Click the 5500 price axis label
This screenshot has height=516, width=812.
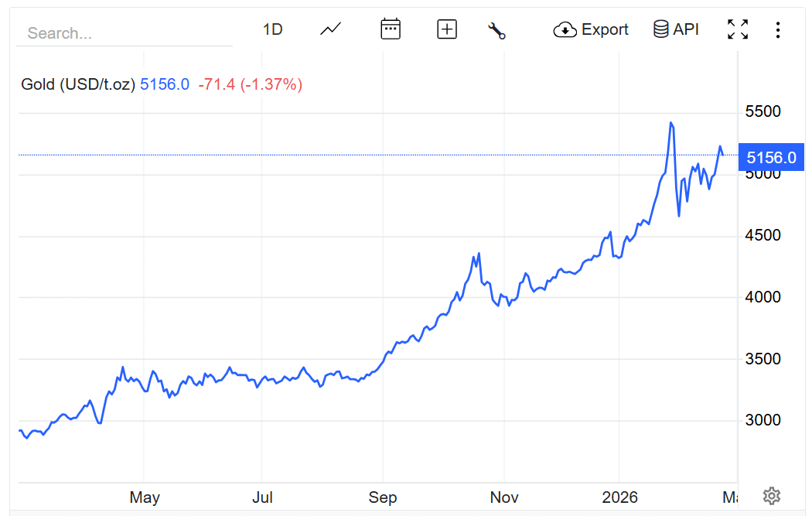763,111
